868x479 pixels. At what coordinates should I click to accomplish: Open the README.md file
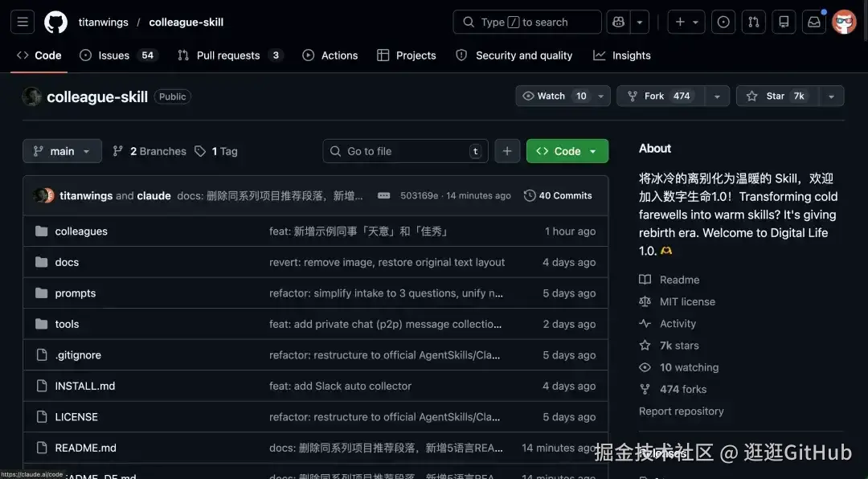click(x=86, y=448)
